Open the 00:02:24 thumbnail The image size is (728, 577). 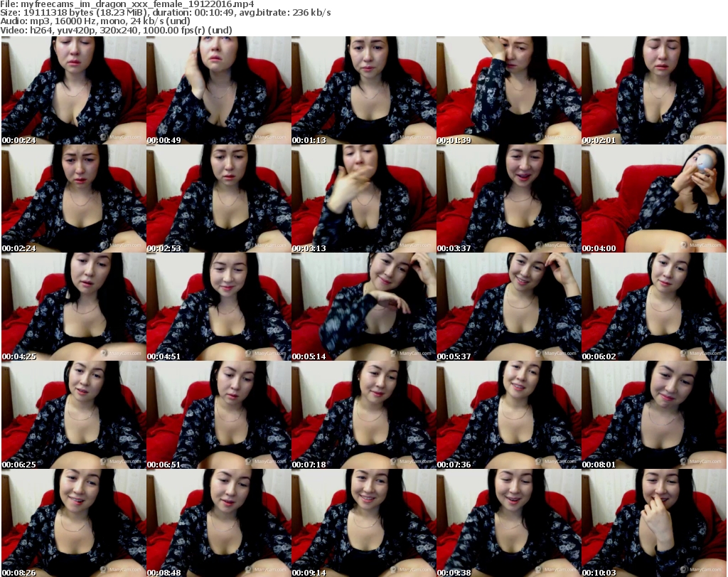pos(73,198)
